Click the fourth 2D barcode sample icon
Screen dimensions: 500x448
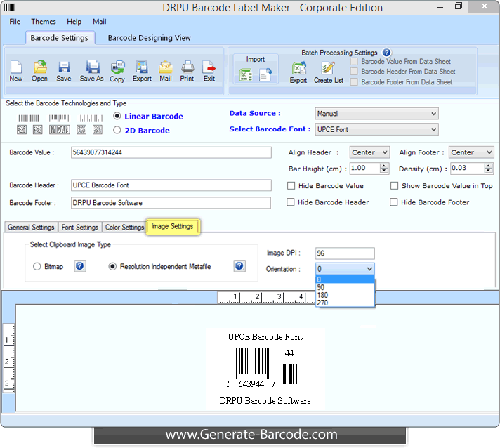81,129
